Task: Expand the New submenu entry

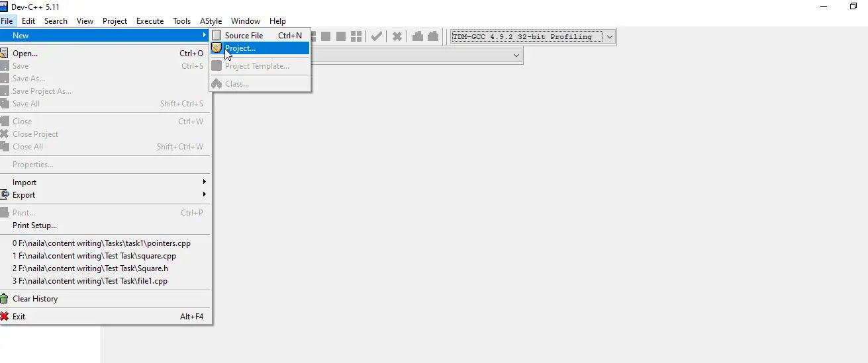Action: click(x=105, y=36)
